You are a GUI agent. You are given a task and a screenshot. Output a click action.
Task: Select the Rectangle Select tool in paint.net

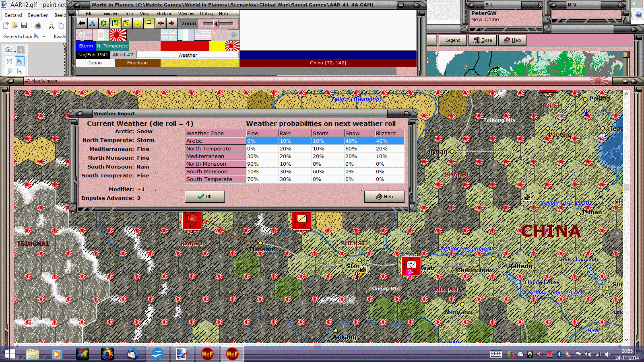coord(10,61)
